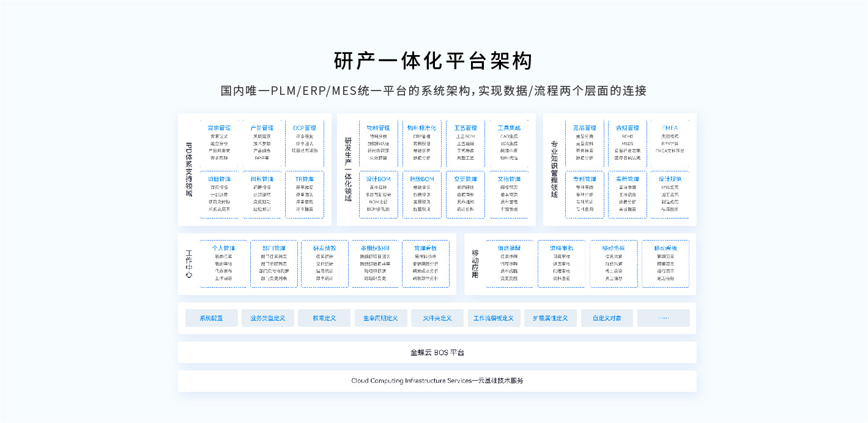868x423 pixels.
Task: Click the 金蝶云 BOS 平台 bar
Action: (437, 353)
